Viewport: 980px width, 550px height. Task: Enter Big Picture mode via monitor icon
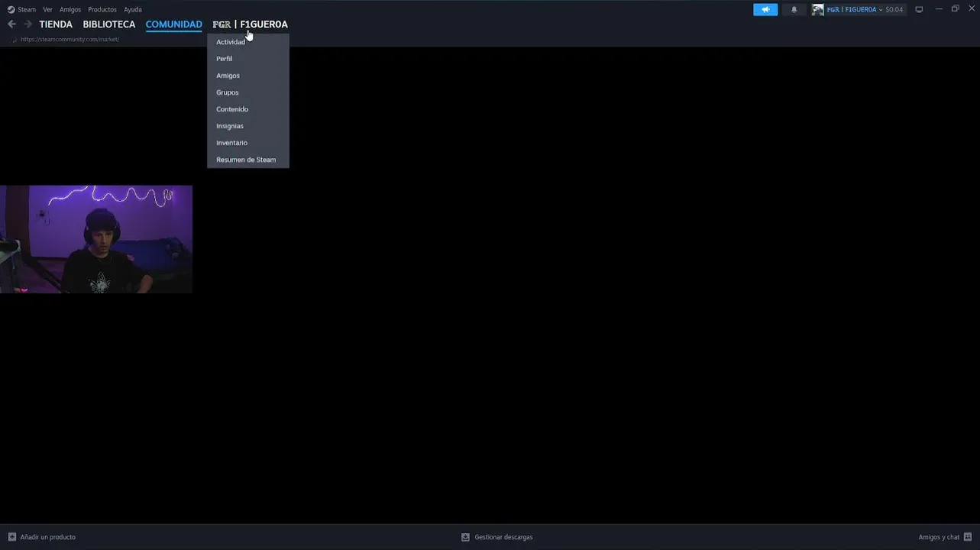click(x=919, y=9)
